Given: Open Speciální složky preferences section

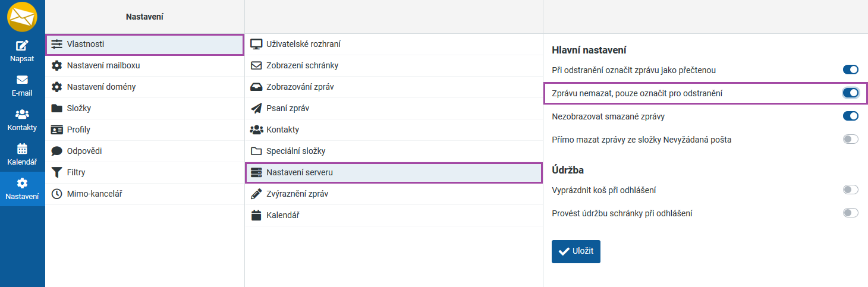Looking at the screenshot, I should point(295,151).
